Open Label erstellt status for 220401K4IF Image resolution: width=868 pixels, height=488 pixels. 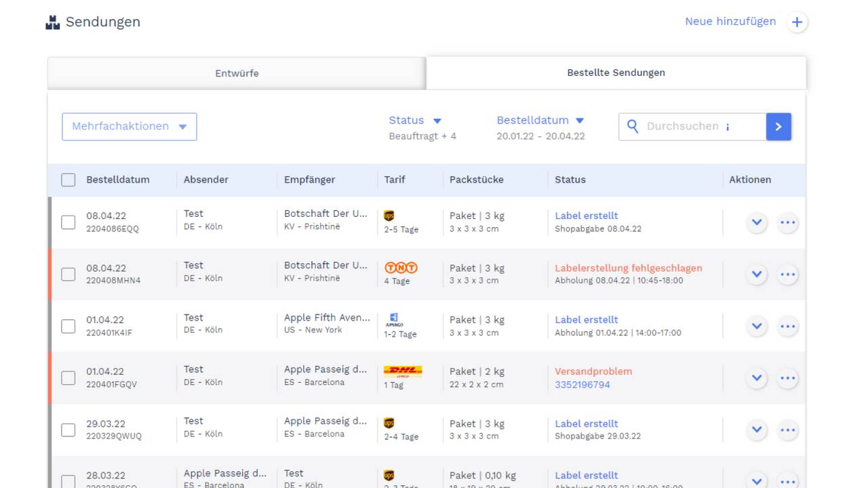click(x=587, y=319)
